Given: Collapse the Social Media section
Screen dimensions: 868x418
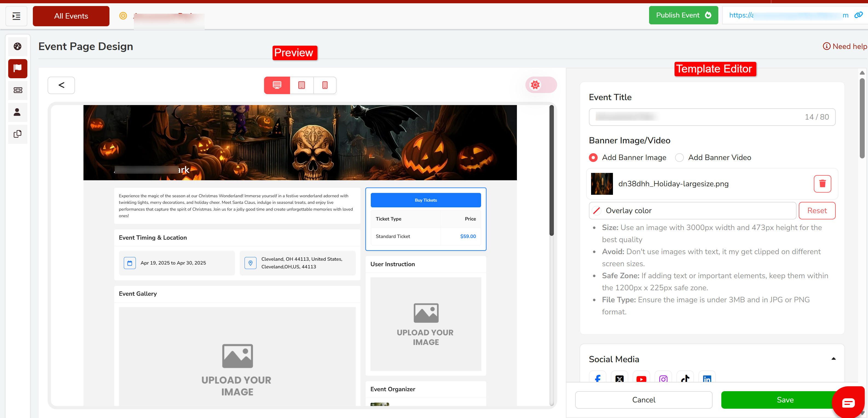Looking at the screenshot, I should point(833,359).
